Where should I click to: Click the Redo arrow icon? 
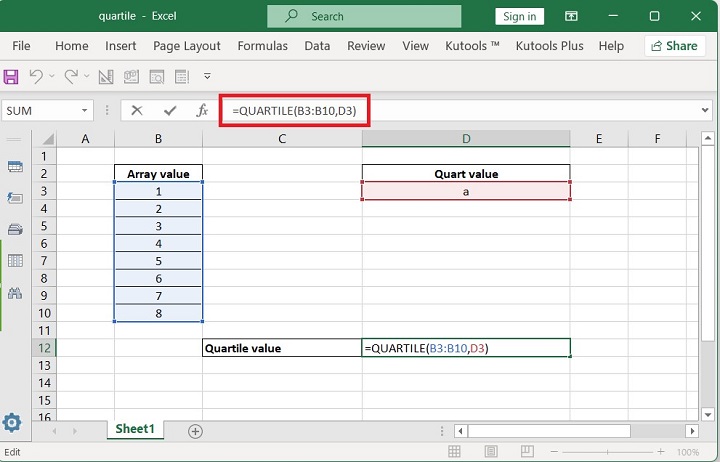pos(71,76)
